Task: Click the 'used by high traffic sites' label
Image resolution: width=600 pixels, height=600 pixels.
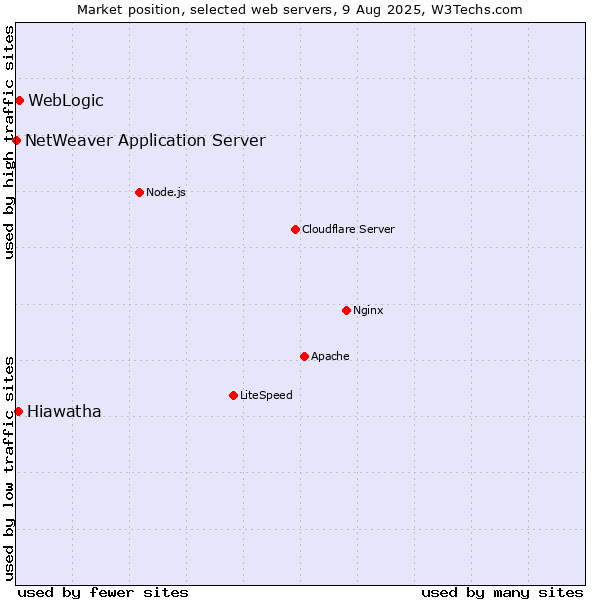Action: [9, 142]
